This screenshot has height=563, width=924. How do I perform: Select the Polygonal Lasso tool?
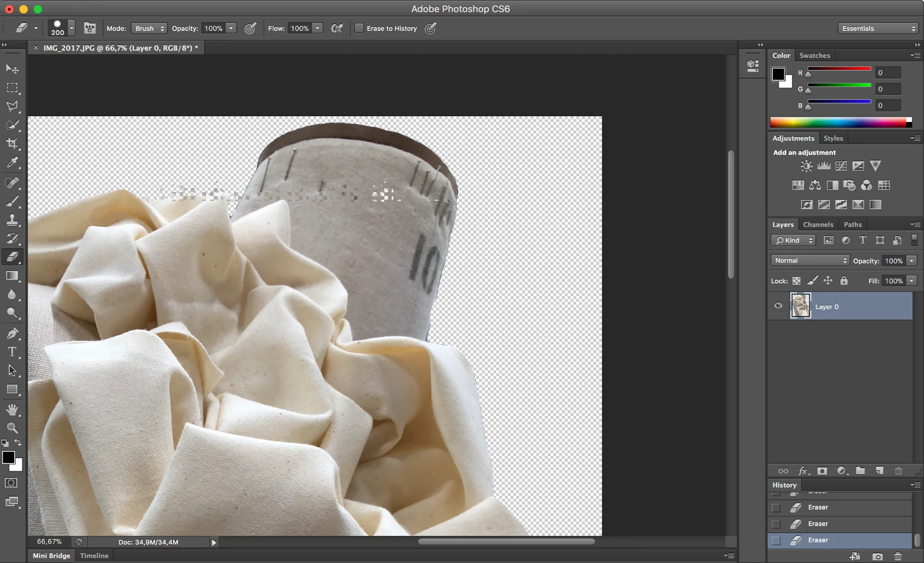12,106
